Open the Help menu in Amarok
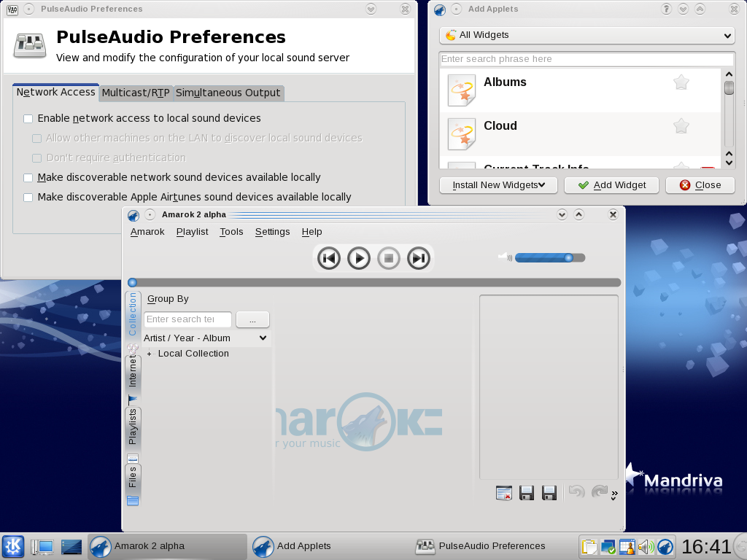The width and height of the screenshot is (747, 560). (311, 232)
